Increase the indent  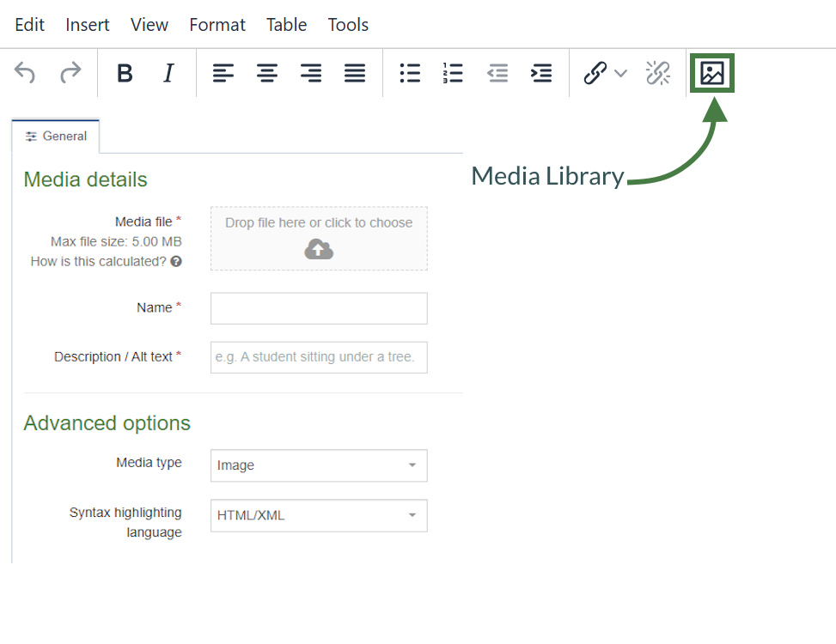click(541, 73)
